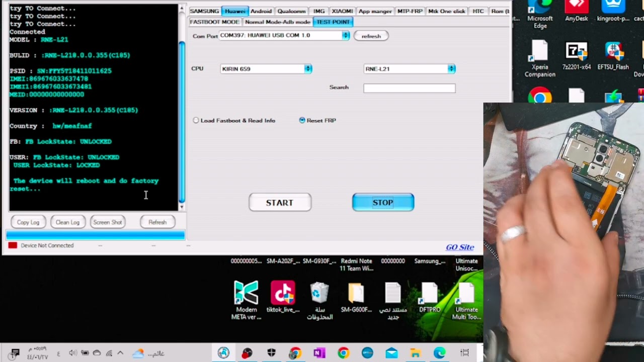Switch to the App manger tab
This screenshot has width=644, height=362.
[375, 11]
